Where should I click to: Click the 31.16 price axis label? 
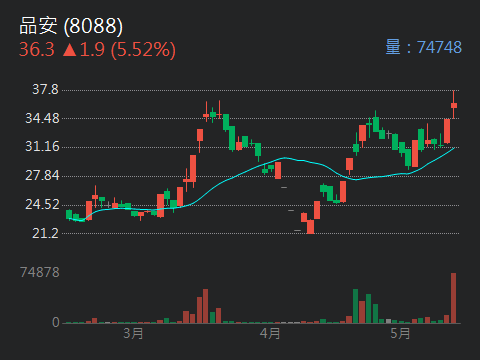coord(42,146)
